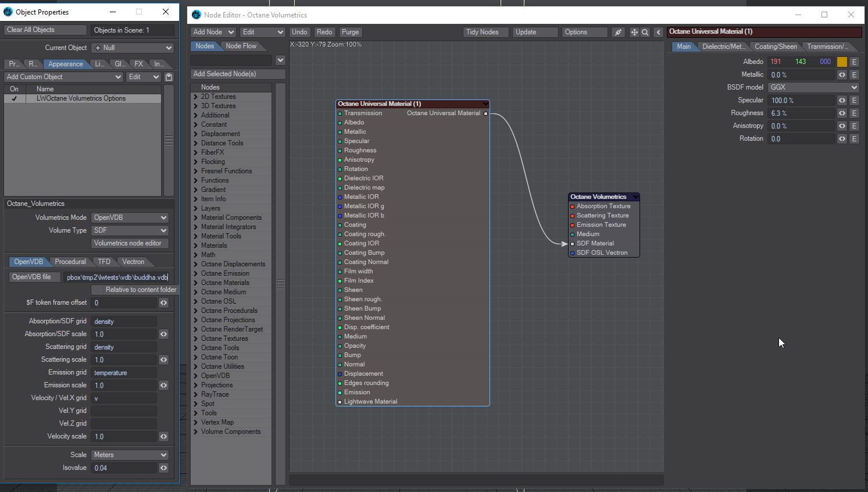Expand the Volume Components node category
This screenshot has height=492, width=868.
coord(196,432)
